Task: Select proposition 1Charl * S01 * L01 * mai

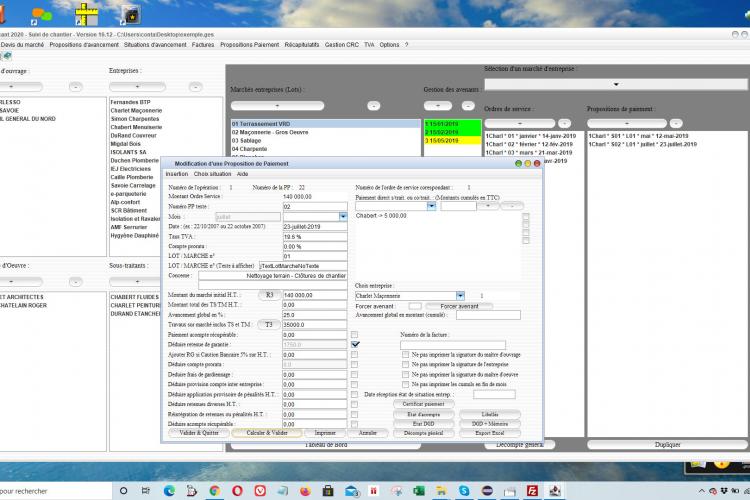Action: tap(638, 136)
